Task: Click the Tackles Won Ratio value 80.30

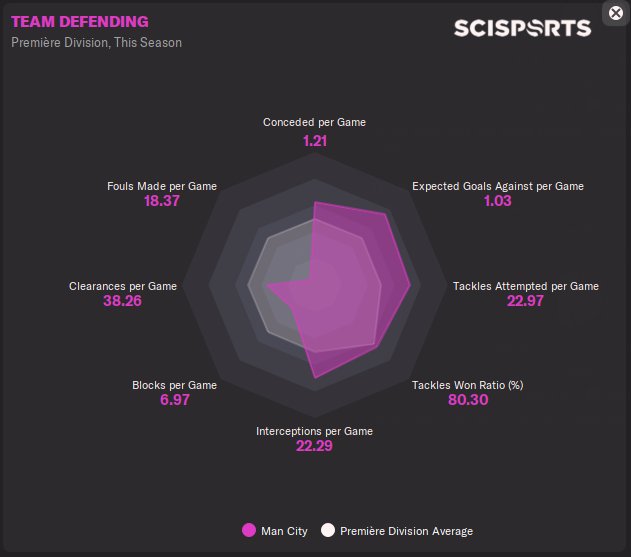Action: pos(468,400)
